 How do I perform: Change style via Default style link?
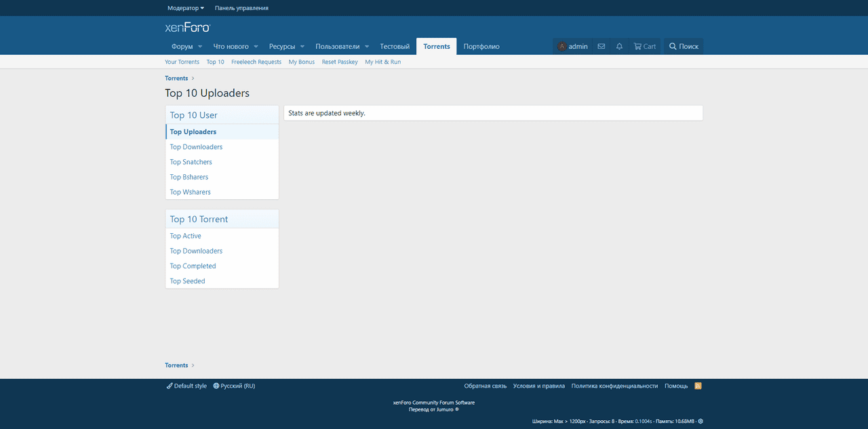pyautogui.click(x=186, y=386)
